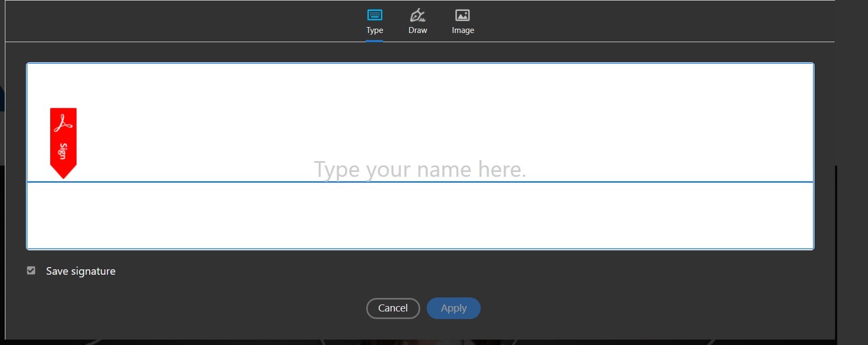Switch to the Image signature tab

click(x=463, y=22)
